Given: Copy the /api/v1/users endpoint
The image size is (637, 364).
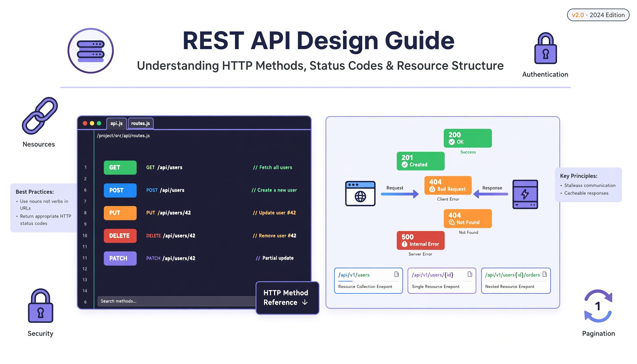Looking at the screenshot, I should tap(396, 274).
